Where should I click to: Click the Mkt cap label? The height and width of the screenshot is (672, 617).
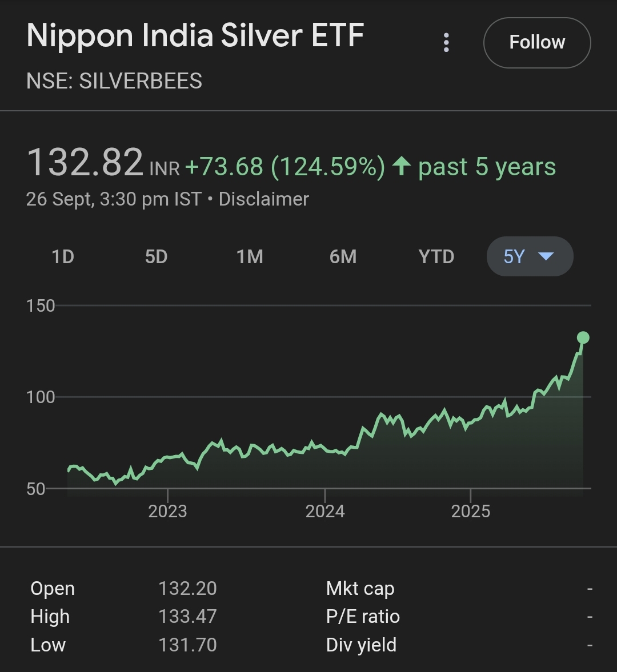(360, 589)
